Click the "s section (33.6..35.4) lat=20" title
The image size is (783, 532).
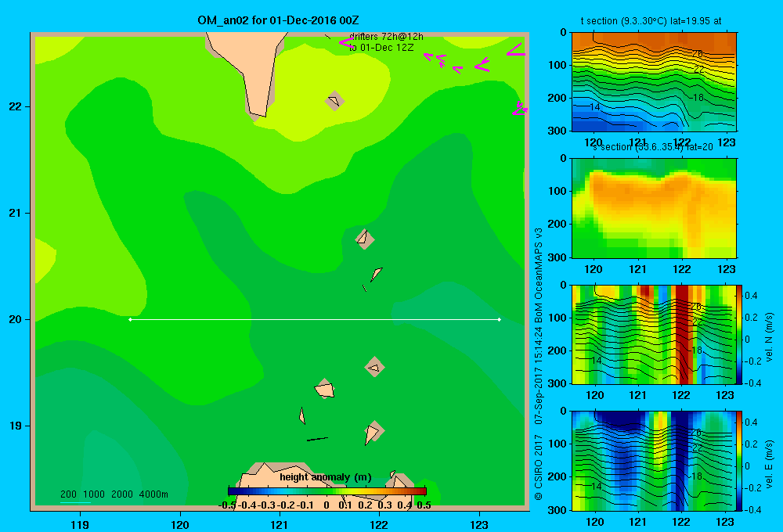coord(653,147)
